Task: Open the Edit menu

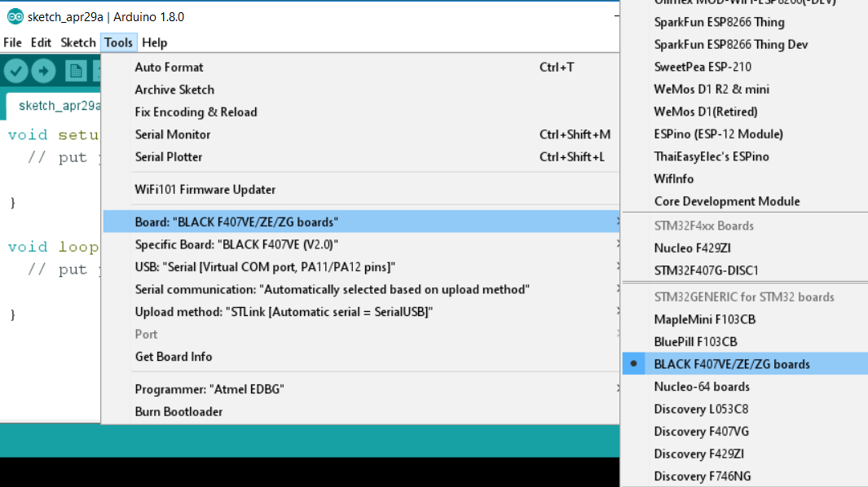Action: 41,42
